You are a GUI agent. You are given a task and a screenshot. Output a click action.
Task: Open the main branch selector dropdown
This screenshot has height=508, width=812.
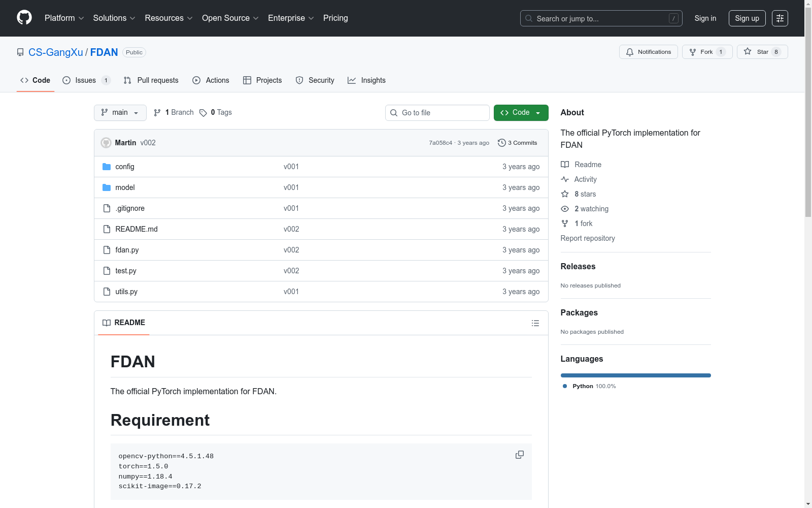[x=120, y=113]
